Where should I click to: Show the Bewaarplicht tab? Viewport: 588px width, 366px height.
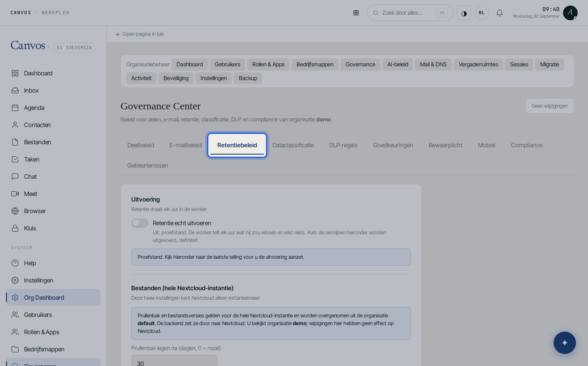click(x=446, y=145)
